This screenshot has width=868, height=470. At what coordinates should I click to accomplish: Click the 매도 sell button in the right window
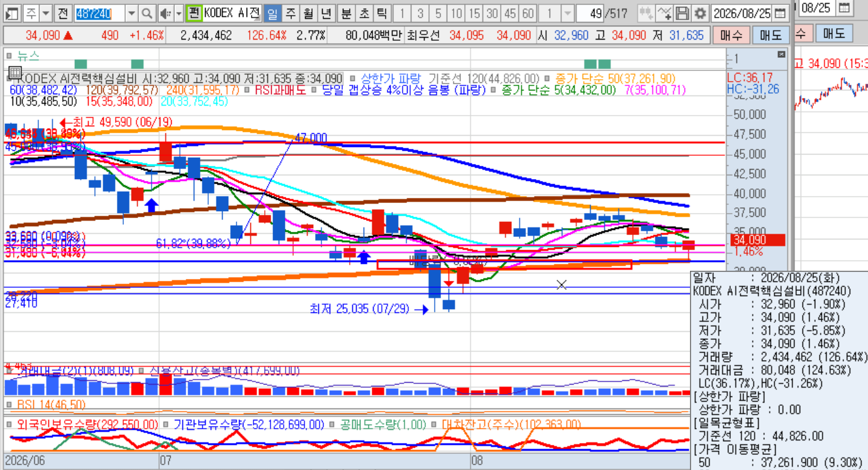click(x=834, y=33)
